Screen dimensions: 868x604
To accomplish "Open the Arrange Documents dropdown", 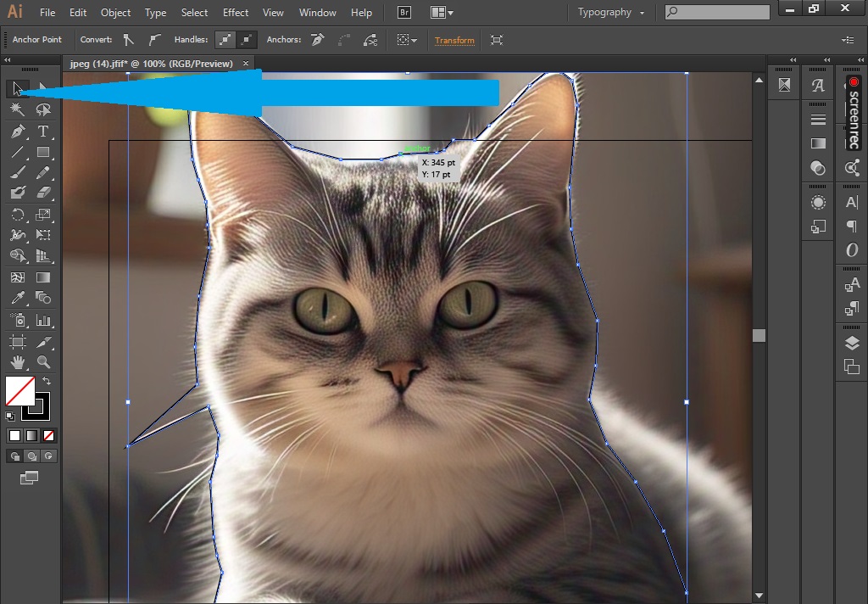I will [441, 12].
